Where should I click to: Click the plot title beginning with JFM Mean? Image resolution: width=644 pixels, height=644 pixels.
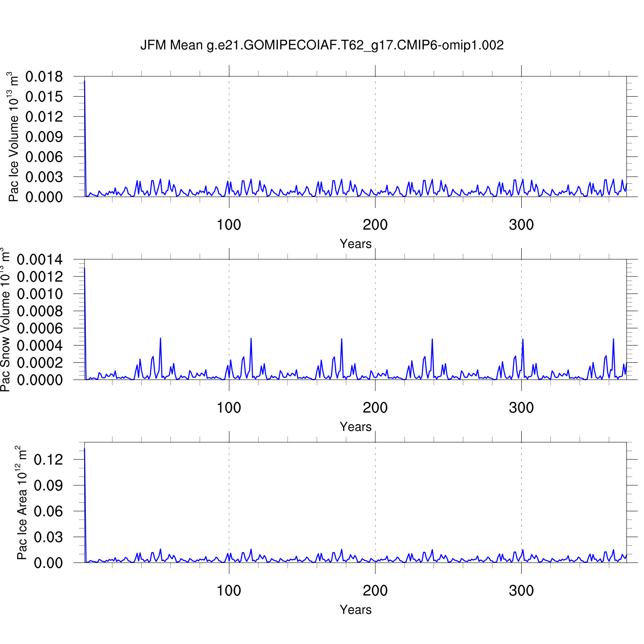322,45
